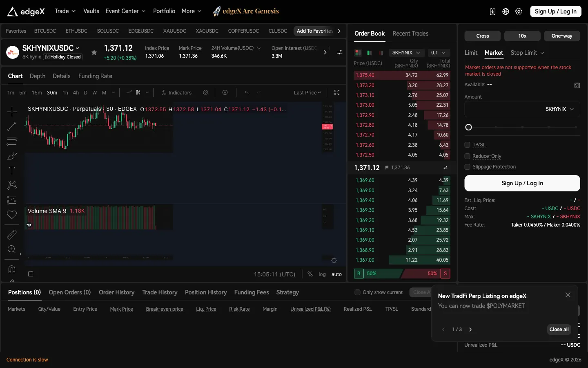Click Close all in the notification popup
Viewport: 588px width, 368px height.
(x=559, y=330)
